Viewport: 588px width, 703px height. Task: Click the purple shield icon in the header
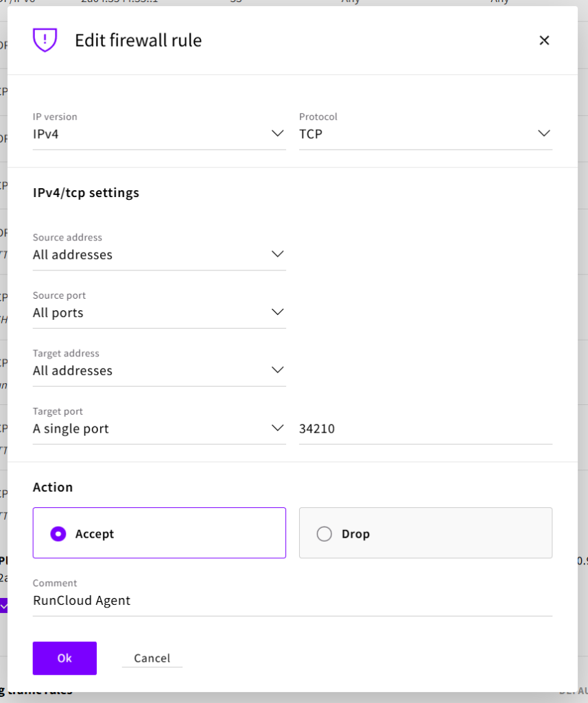click(x=45, y=40)
